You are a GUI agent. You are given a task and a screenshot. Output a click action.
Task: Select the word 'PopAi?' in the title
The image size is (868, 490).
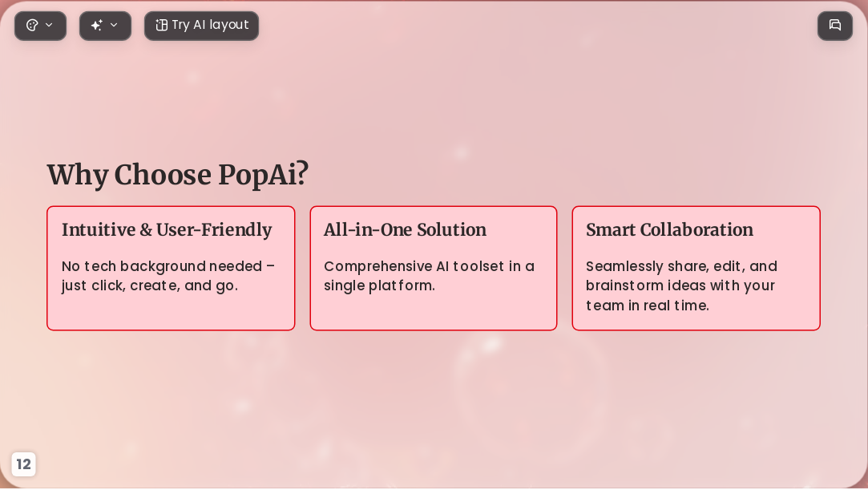(x=263, y=175)
